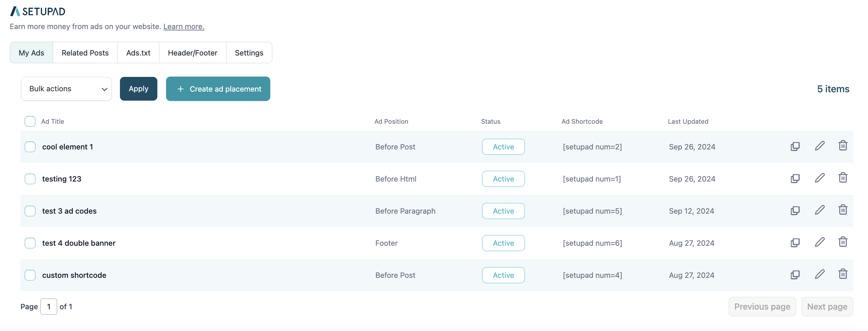The width and height of the screenshot is (868, 331).
Task: Check the 'testing 123' row checkbox
Action: (30, 179)
